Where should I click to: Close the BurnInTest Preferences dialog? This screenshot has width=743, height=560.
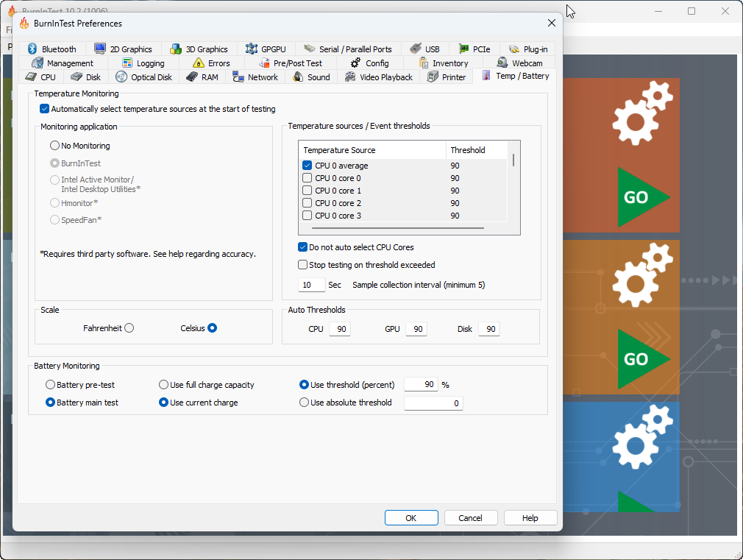click(x=552, y=23)
